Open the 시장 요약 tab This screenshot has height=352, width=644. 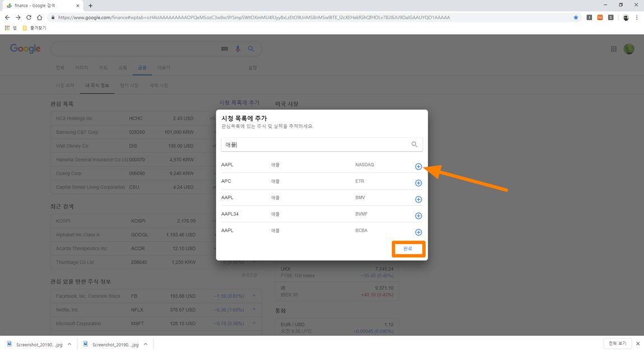(x=65, y=85)
